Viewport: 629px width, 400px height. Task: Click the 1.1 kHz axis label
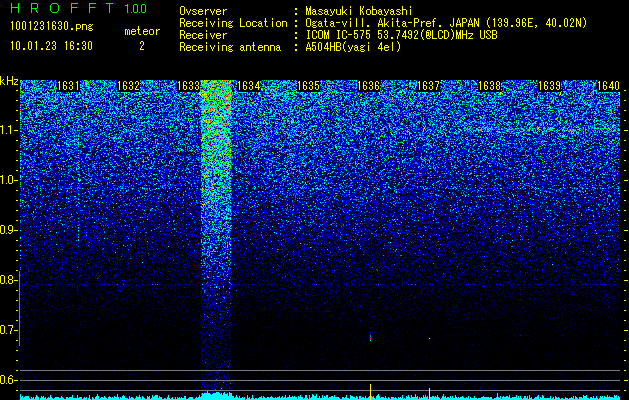(x=8, y=130)
